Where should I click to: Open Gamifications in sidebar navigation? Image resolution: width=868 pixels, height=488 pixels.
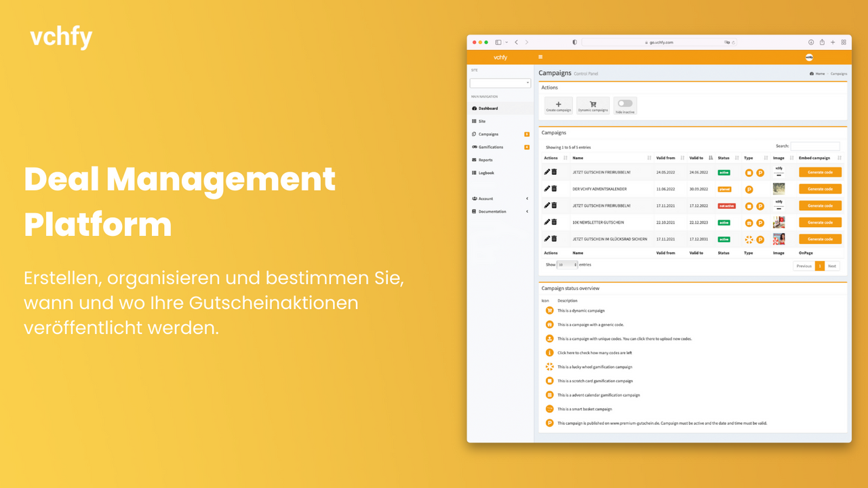[x=500, y=147]
